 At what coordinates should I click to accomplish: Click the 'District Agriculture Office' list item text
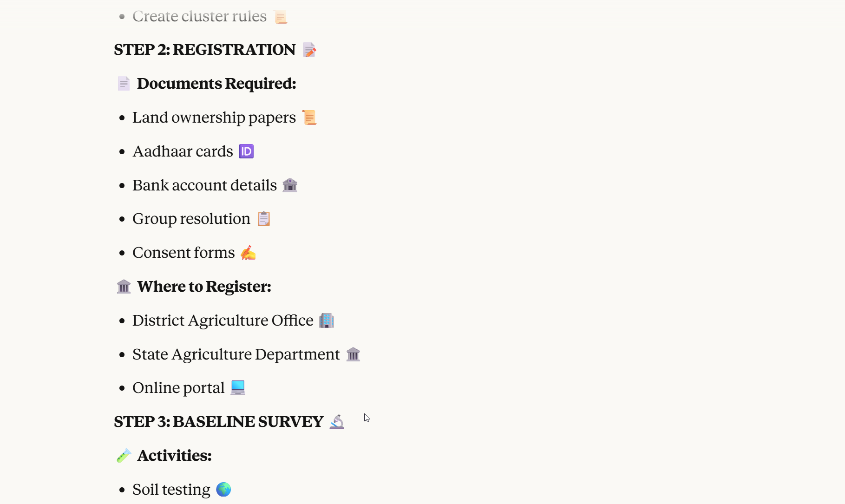223,321
